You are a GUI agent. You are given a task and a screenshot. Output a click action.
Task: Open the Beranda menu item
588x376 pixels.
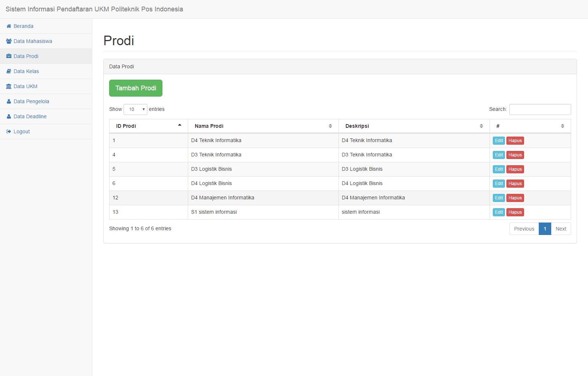coord(46,26)
